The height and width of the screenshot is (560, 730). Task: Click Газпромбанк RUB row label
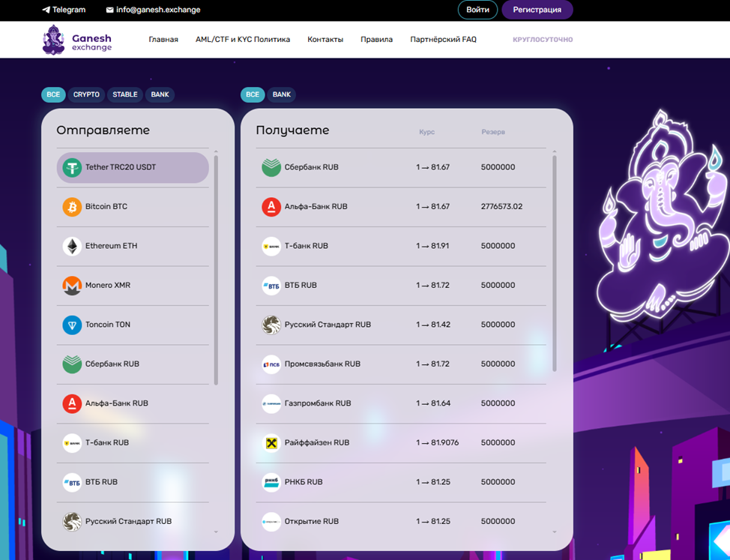pos(318,403)
